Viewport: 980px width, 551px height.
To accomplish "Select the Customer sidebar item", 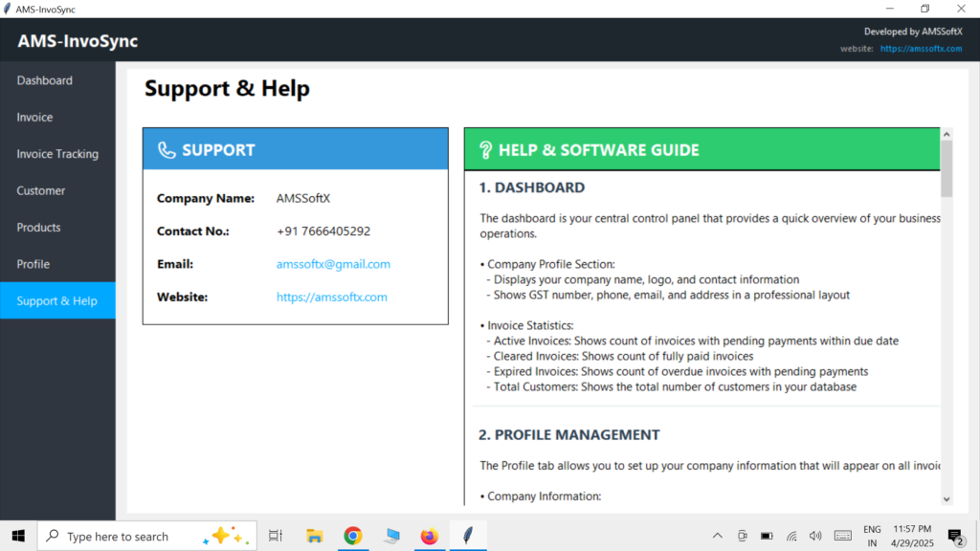I will tap(57, 190).
